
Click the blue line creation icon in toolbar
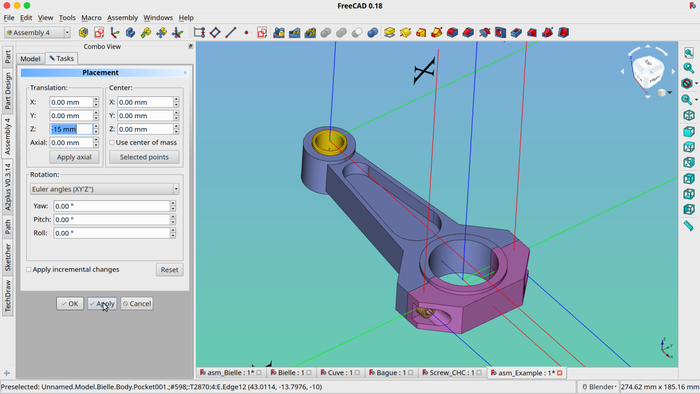point(230,33)
